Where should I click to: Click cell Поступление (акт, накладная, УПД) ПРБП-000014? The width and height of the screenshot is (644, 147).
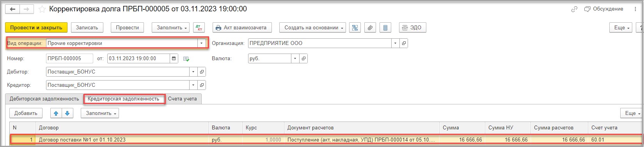(362, 140)
